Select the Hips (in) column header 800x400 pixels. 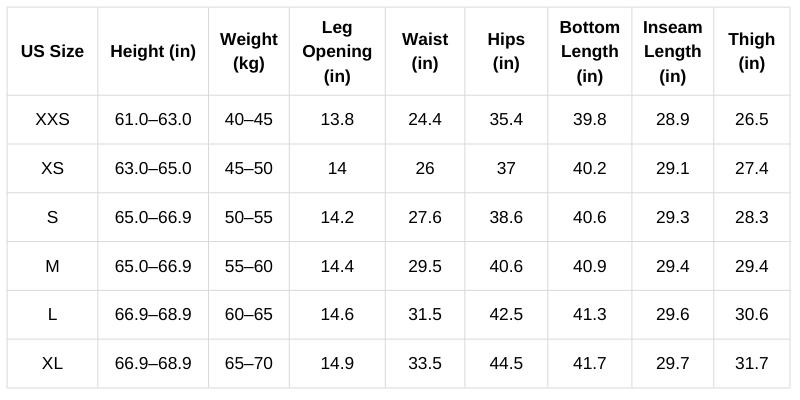click(506, 52)
